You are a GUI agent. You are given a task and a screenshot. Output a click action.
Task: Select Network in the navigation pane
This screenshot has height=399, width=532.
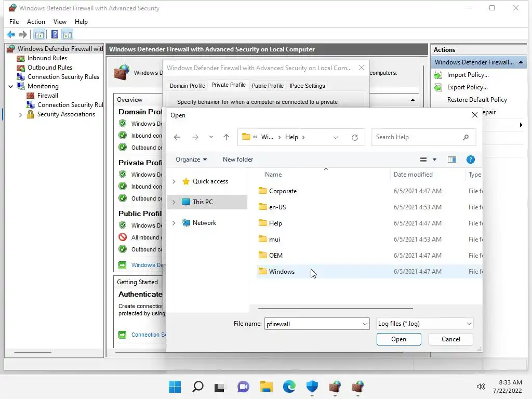(204, 223)
